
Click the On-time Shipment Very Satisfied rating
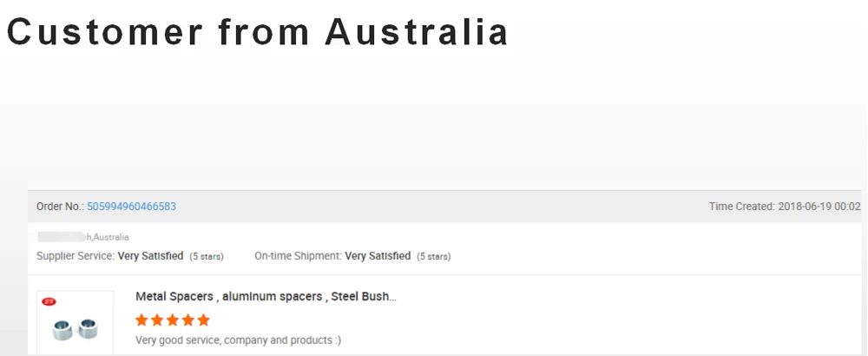[x=378, y=256]
